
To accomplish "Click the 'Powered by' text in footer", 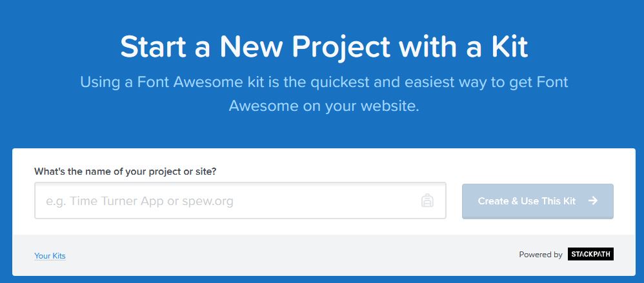I will [x=541, y=255].
